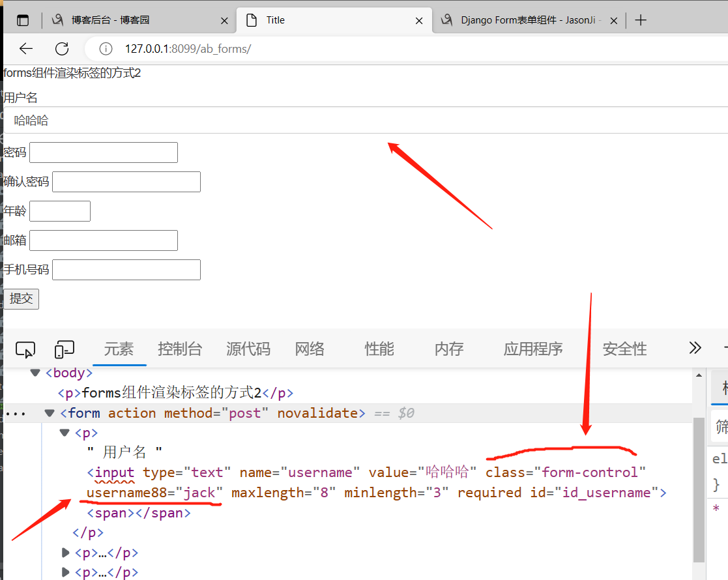728x580 pixels.
Task: Select the empty span element line
Action: point(139,513)
